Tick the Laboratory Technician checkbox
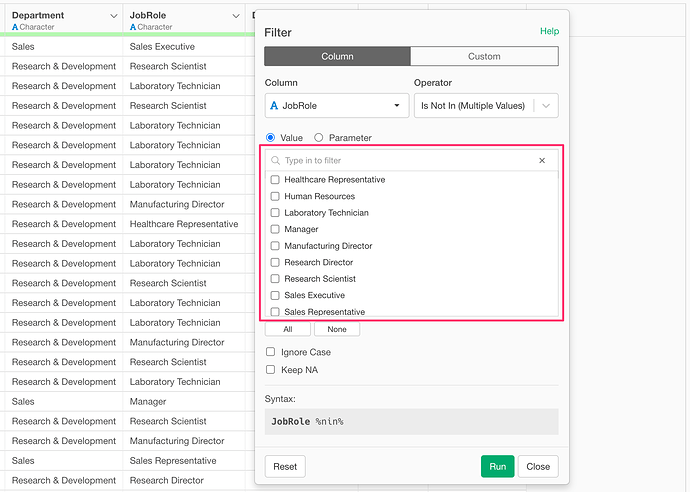 click(x=275, y=213)
